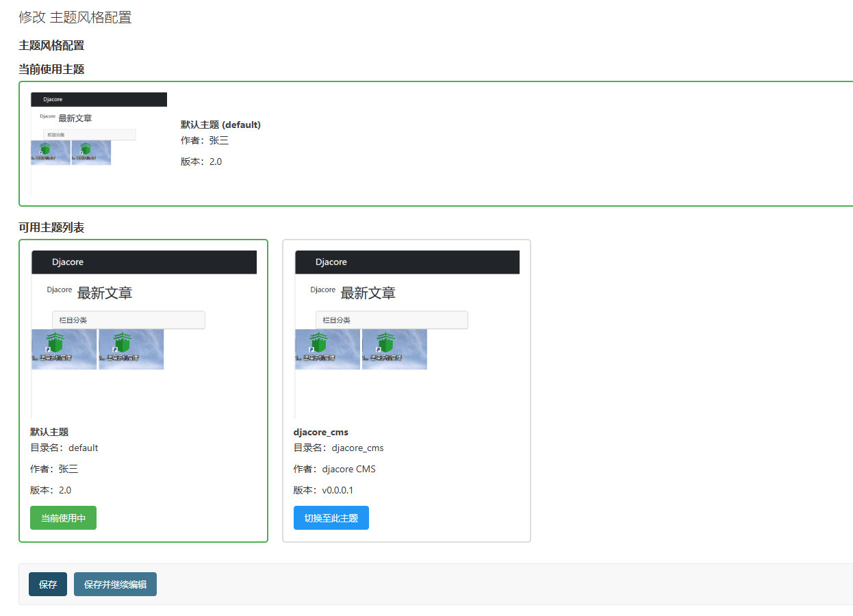Click the 保存 button
Screen dimensions: 853x616
point(48,585)
